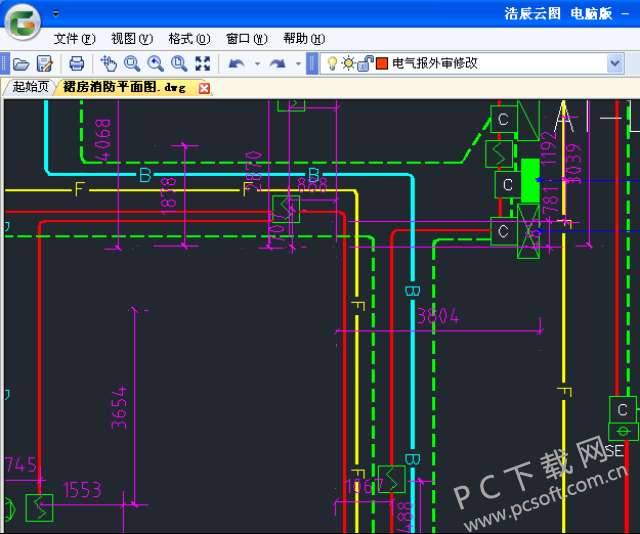Toggle the layer freeze sun icon
The height and width of the screenshot is (534, 640).
coord(348,63)
